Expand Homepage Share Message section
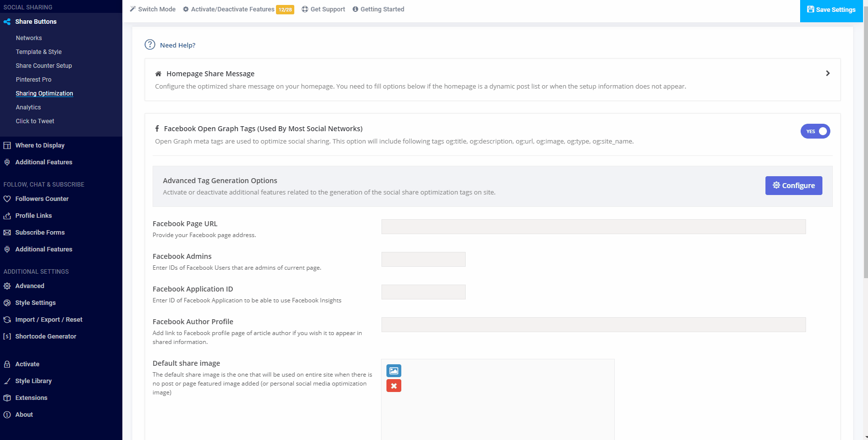868x440 pixels. (827, 73)
